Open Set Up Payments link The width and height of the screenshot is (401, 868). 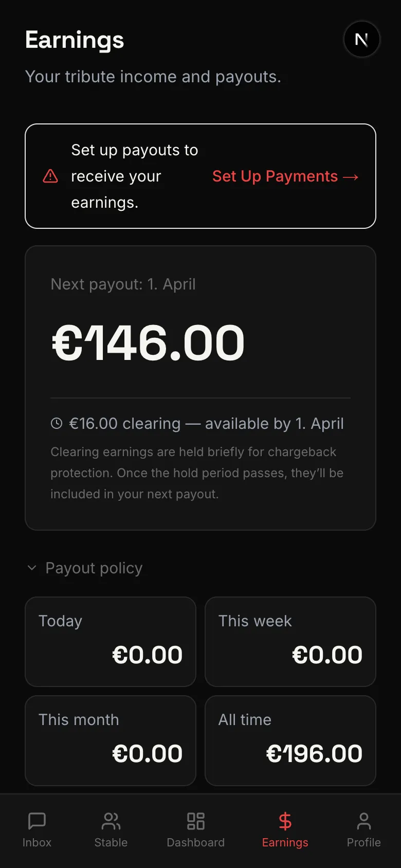(285, 176)
